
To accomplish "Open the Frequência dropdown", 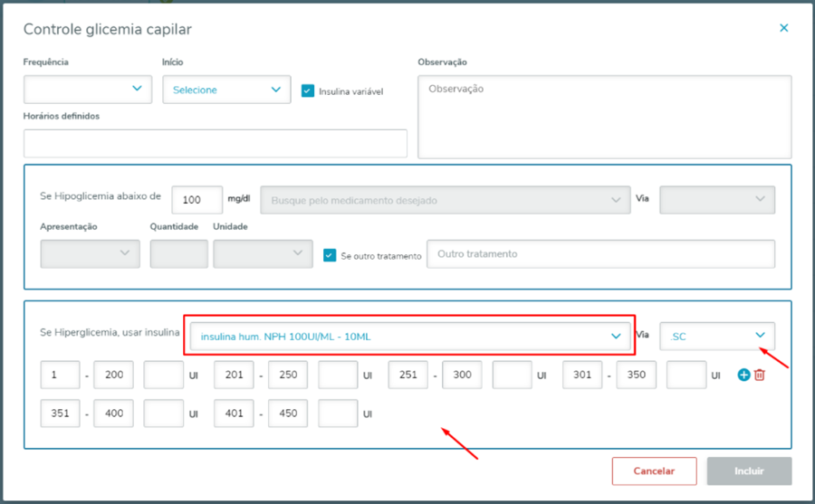I will [x=88, y=90].
